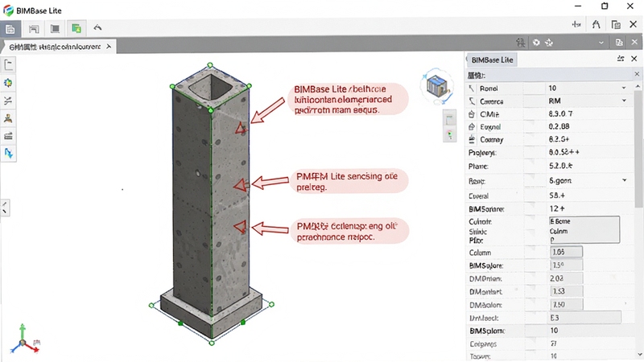This screenshot has width=644, height=362.
Task: Click the measure icon at top right toolbar
Action: pyautogui.click(x=576, y=25)
